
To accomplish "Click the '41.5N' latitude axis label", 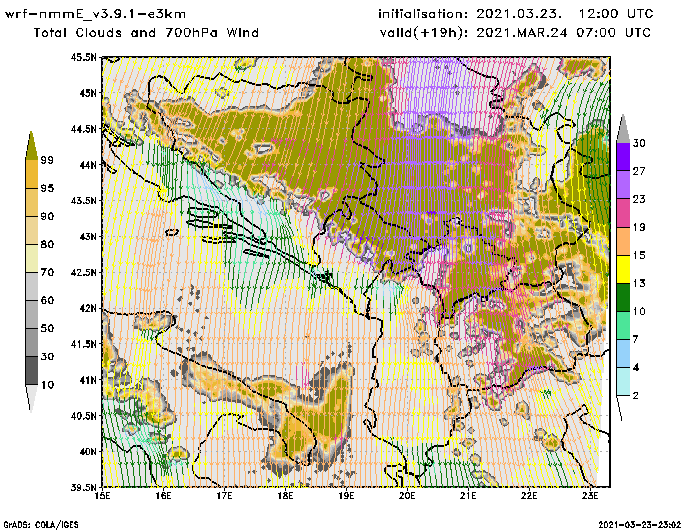I will (83, 344).
